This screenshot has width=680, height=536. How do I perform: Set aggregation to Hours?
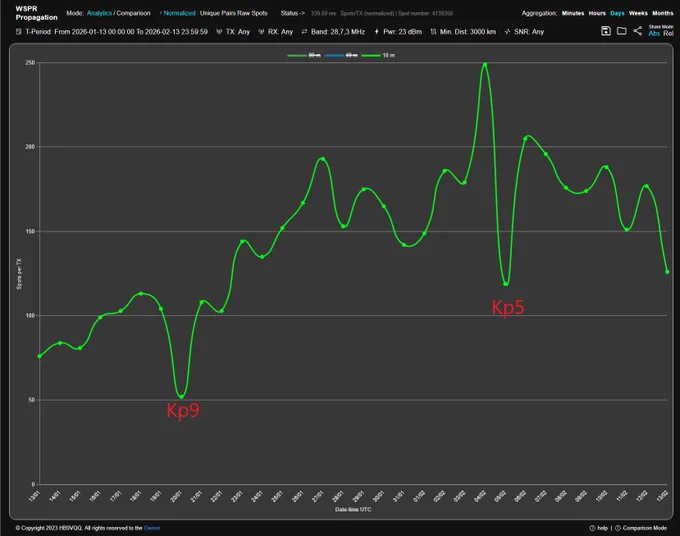click(597, 13)
